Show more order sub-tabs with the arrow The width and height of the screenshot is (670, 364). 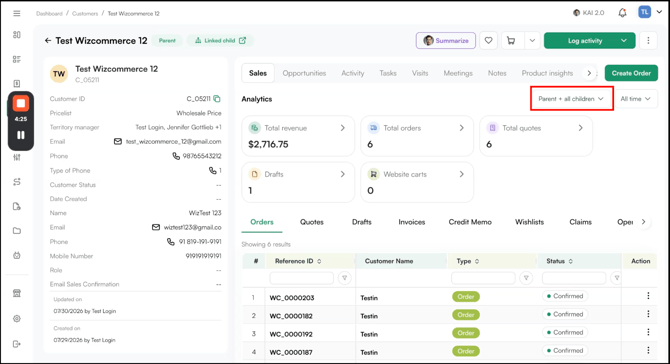tap(643, 222)
